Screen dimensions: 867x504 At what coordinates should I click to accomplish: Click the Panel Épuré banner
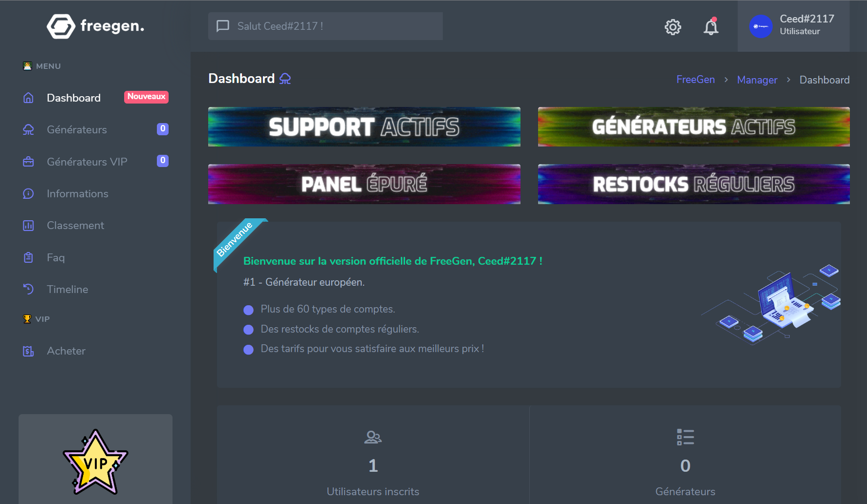click(364, 184)
